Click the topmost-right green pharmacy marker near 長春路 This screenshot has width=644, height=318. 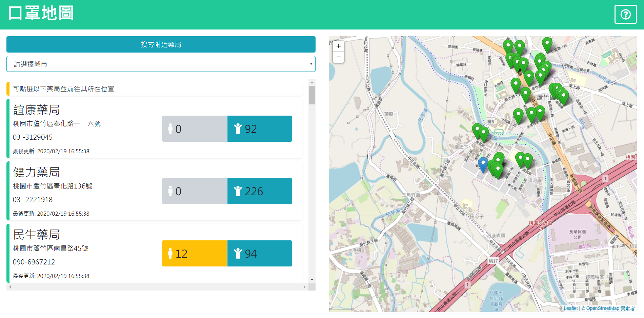(547, 45)
